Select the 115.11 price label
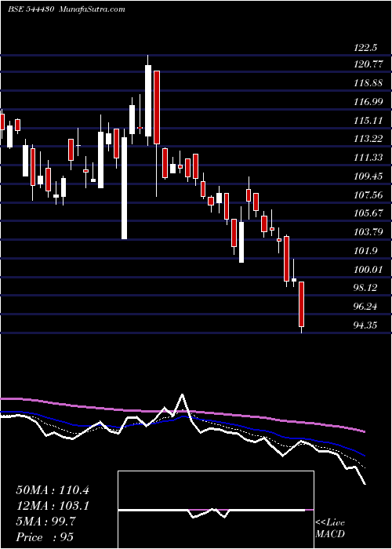The height and width of the screenshot is (549, 392). (x=368, y=121)
